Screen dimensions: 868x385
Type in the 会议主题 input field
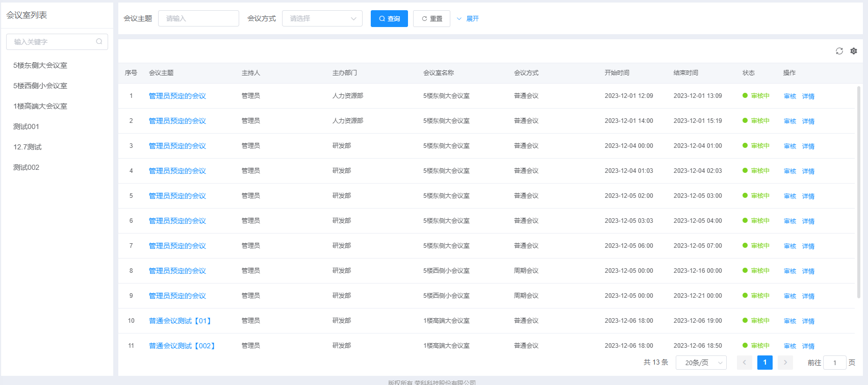pos(198,18)
